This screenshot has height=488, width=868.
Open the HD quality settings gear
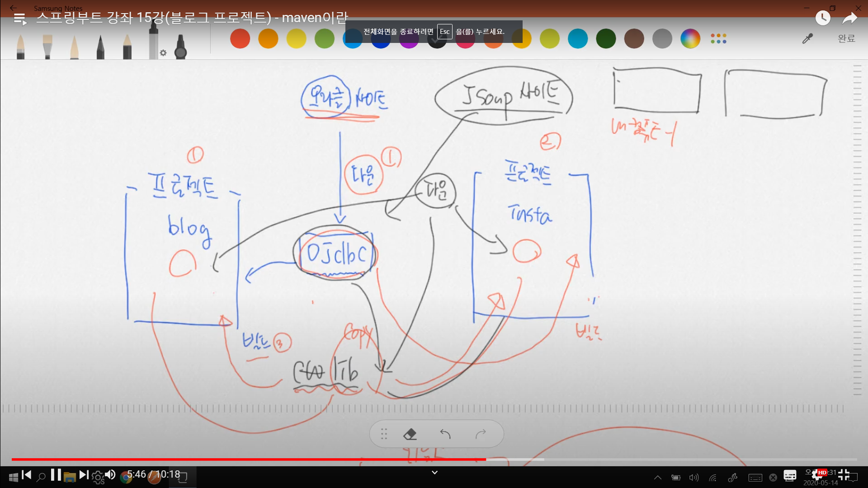pos(817,475)
